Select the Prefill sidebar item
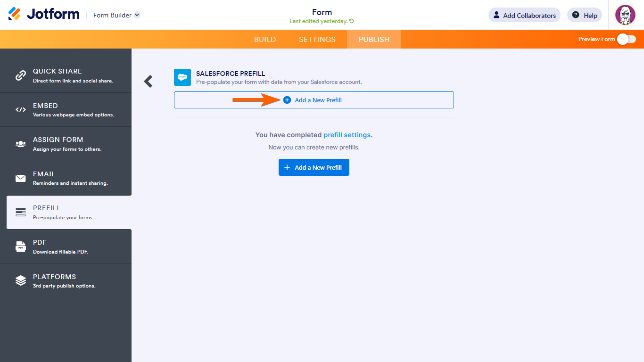This screenshot has height=362, width=644. pyautogui.click(x=69, y=212)
